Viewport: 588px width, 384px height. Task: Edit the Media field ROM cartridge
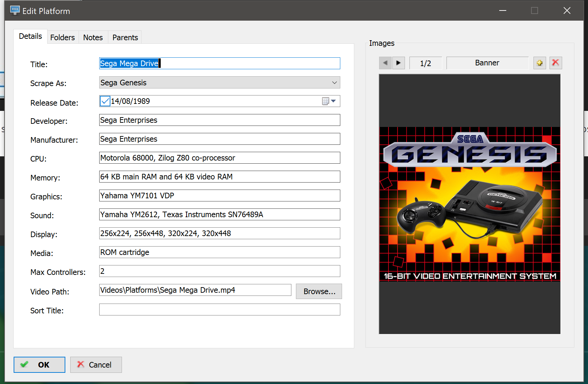[x=220, y=252]
